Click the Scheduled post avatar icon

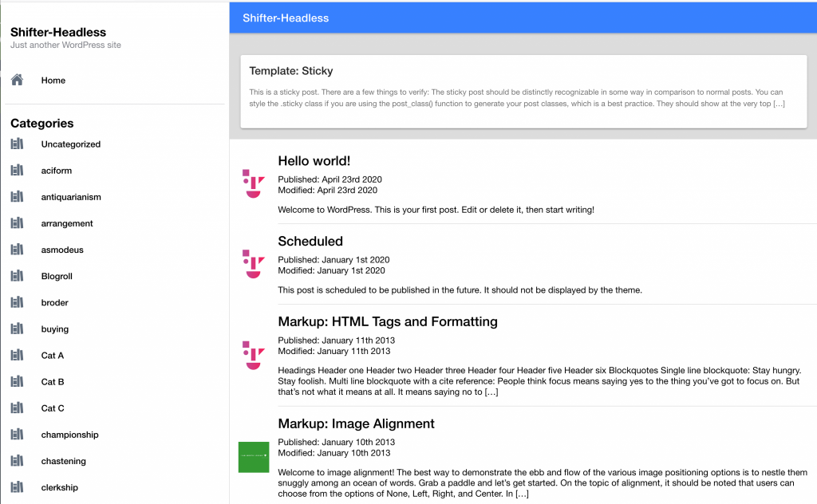[253, 264]
